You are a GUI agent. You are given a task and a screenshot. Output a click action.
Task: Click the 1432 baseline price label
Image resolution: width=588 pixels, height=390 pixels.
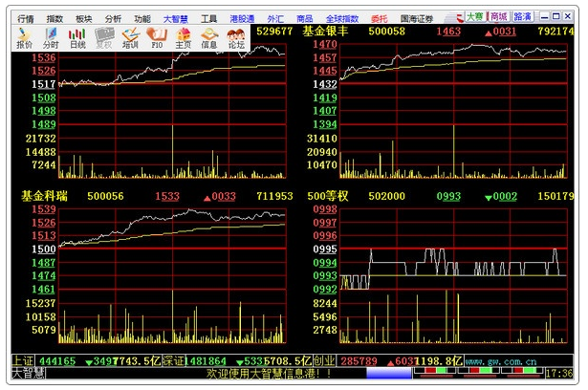(x=325, y=84)
